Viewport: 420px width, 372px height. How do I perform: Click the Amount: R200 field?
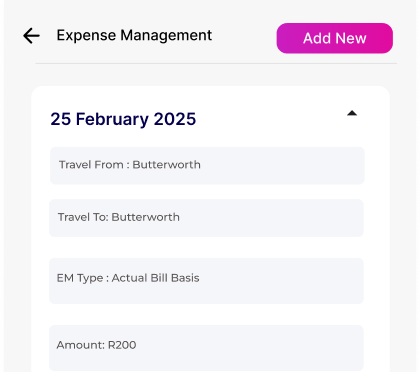click(206, 348)
